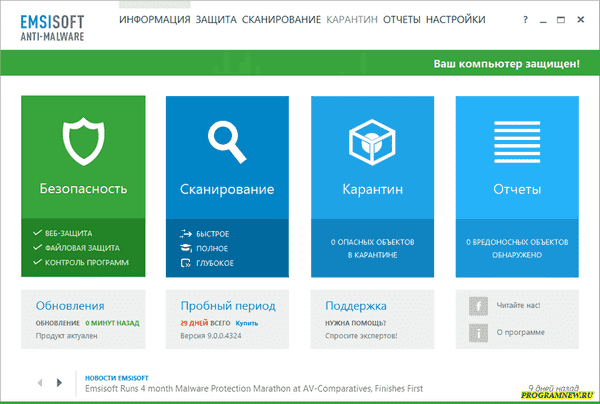Click the НОВОСТИ EMSISOFT news label
Image resolution: width=600 pixels, height=404 pixels.
point(117,378)
